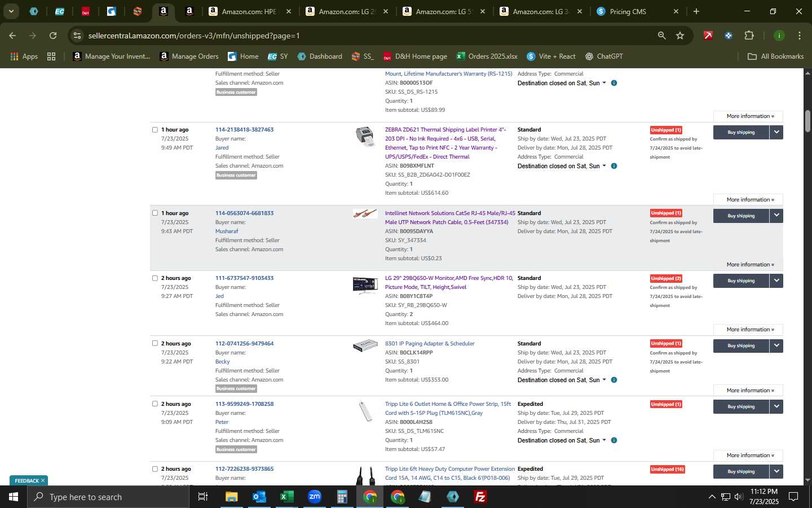The image size is (812, 508).
Task: Click Buy shipping for Tripp Lite extension cord order
Action: tap(741, 471)
